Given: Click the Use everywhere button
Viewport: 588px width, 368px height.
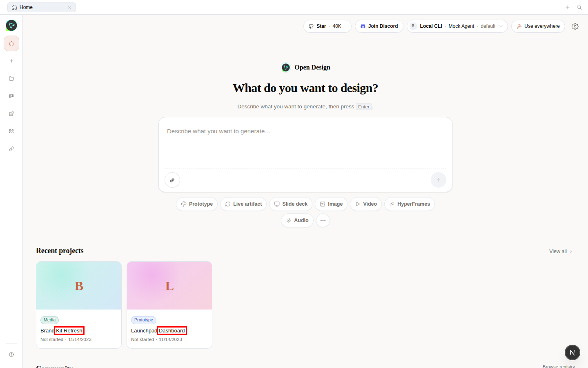Looking at the screenshot, I should (538, 26).
